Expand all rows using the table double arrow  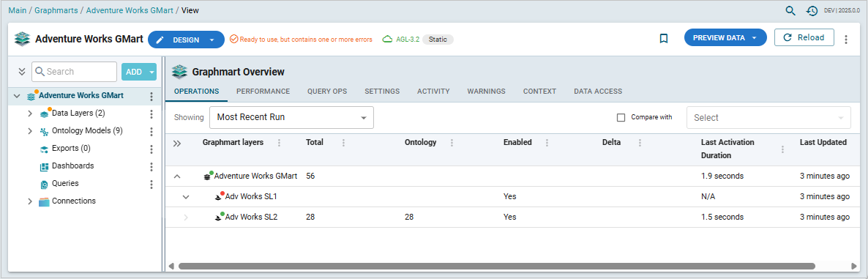coord(177,144)
